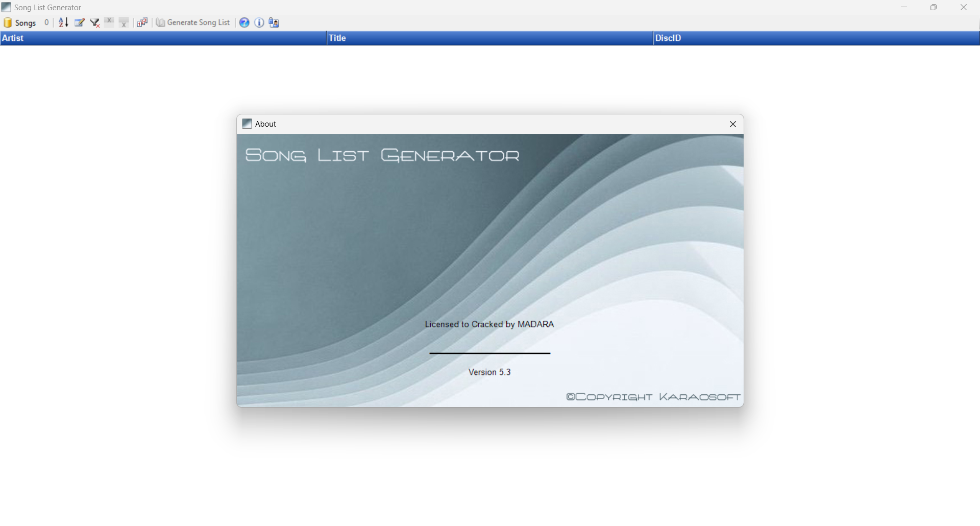Click the songs count '0' in the toolbar
The width and height of the screenshot is (980, 526).
[x=46, y=22]
